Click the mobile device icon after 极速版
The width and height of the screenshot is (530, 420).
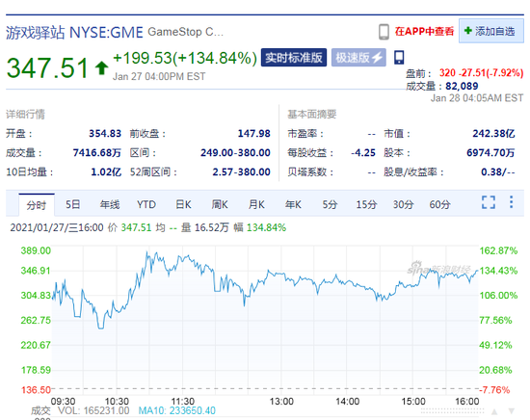click(x=399, y=58)
